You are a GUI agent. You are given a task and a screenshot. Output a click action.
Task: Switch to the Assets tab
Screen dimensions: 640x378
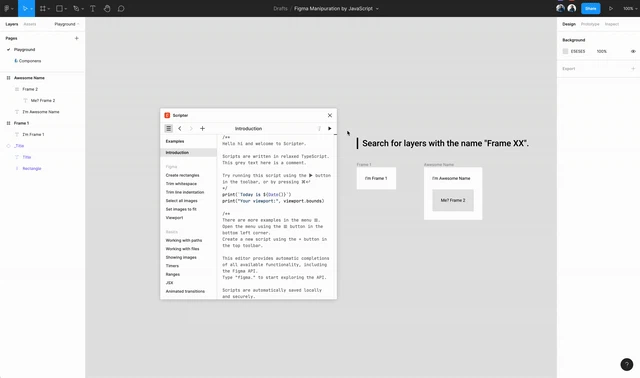[29, 24]
